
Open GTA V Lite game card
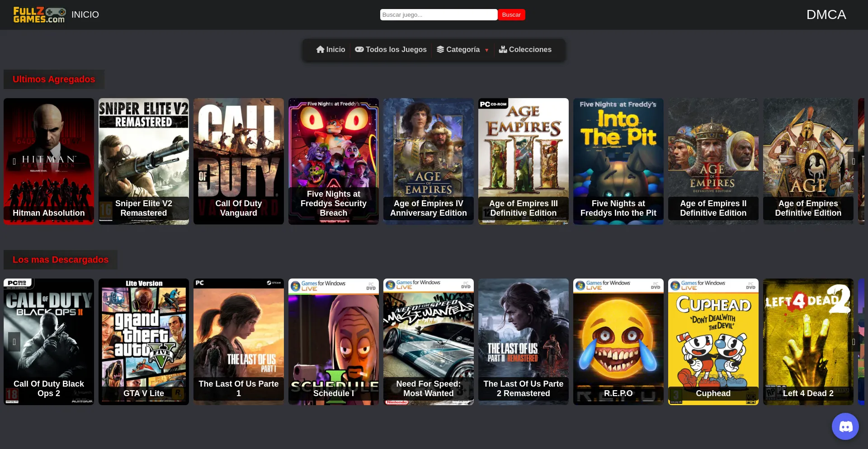click(144, 342)
